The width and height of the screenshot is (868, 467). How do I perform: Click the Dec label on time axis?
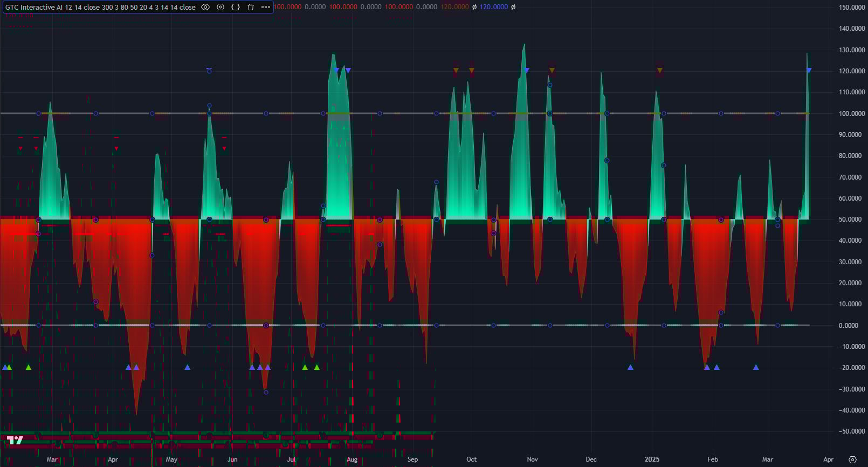tap(591, 459)
